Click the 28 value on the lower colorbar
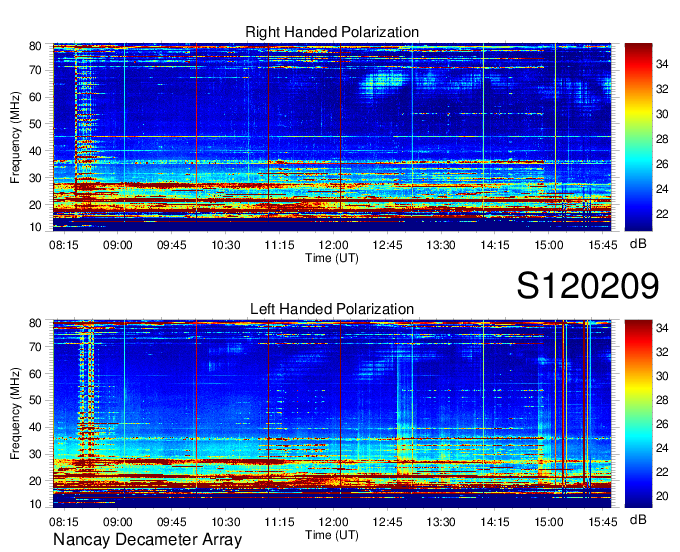Image resolution: width=680 pixels, height=552 pixels. [x=662, y=400]
